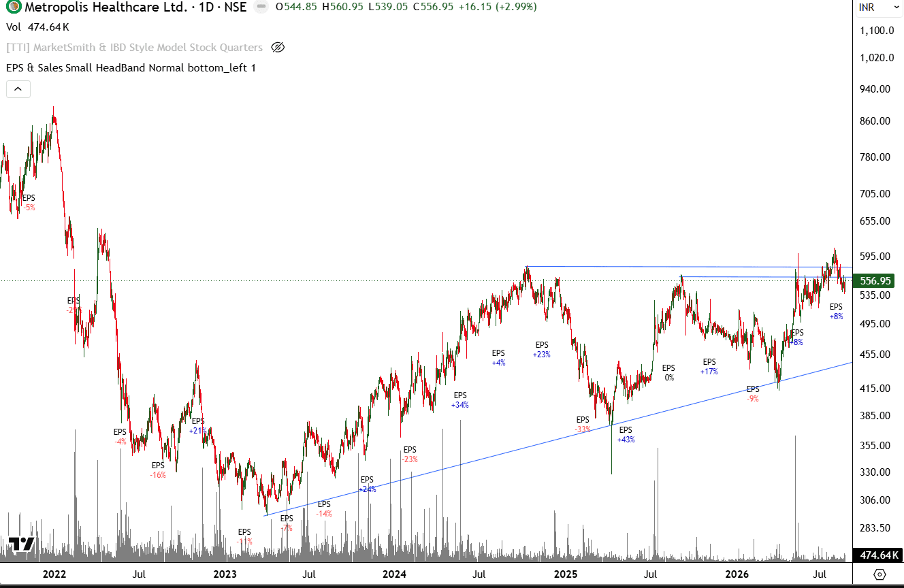The width and height of the screenshot is (904, 588).
Task: Click the 306.00 price axis label
Action: (x=877, y=500)
